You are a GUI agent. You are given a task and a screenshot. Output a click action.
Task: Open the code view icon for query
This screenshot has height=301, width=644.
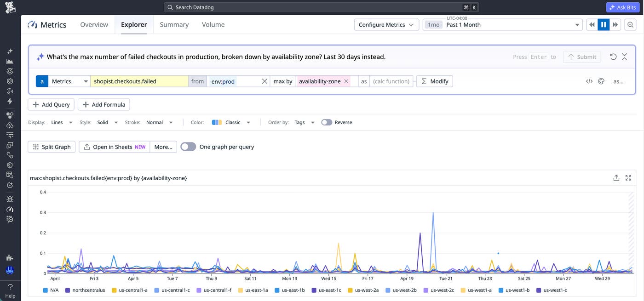click(x=589, y=81)
